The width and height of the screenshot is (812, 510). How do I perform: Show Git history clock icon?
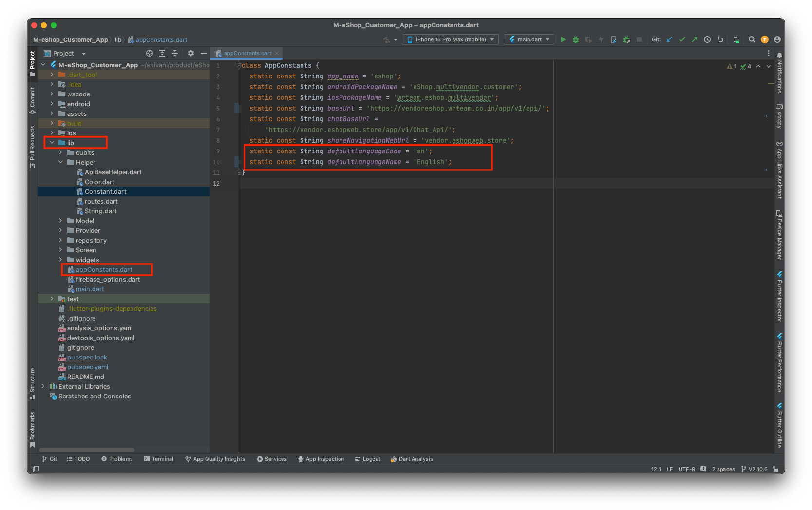707,39
